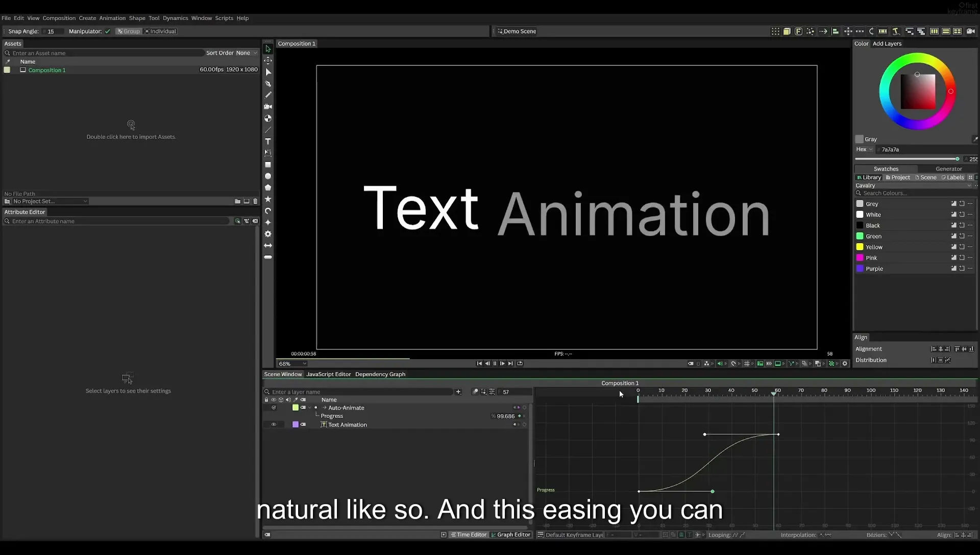
Task: Switch to JavaScript Editor tab
Action: (328, 374)
